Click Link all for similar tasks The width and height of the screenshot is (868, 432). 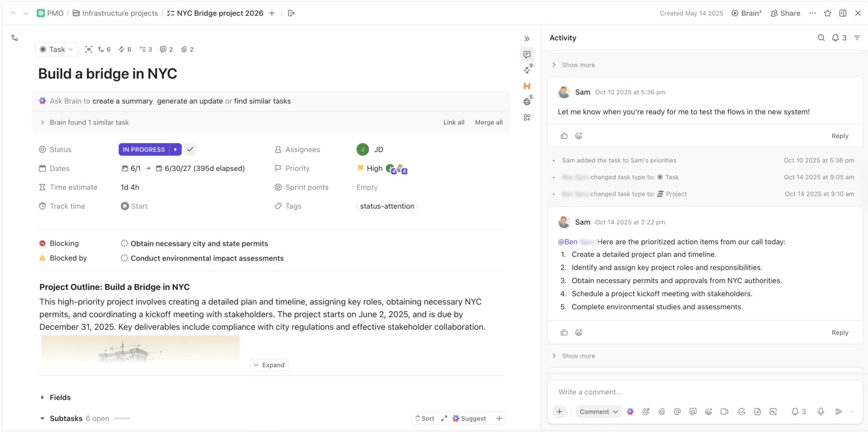453,122
